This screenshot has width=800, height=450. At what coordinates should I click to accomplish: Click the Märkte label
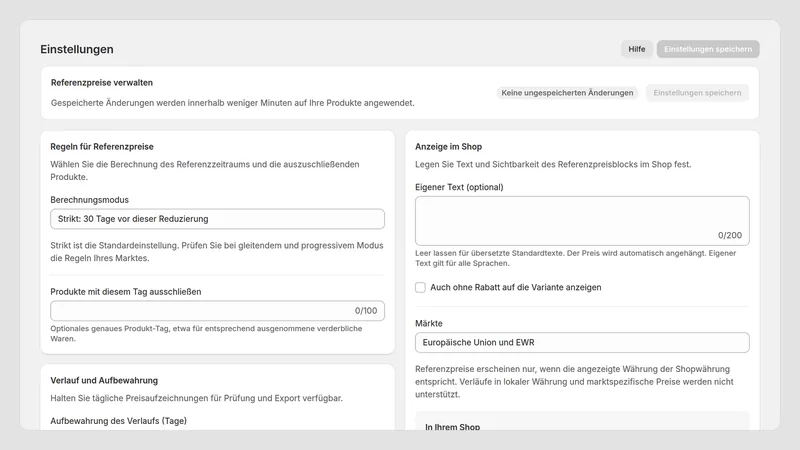(x=429, y=323)
